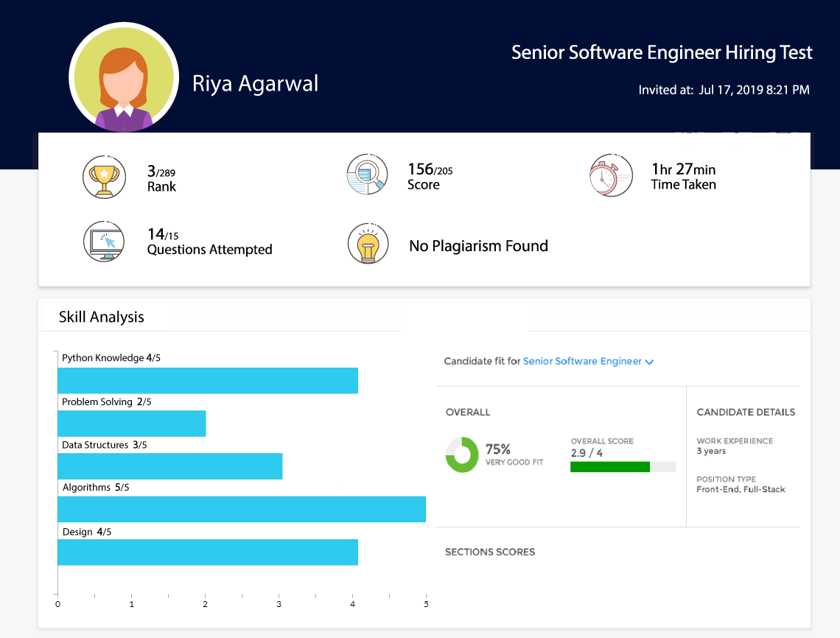This screenshot has height=638, width=840.
Task: Click the green Overall Score progress bar
Action: pyautogui.click(x=610, y=466)
